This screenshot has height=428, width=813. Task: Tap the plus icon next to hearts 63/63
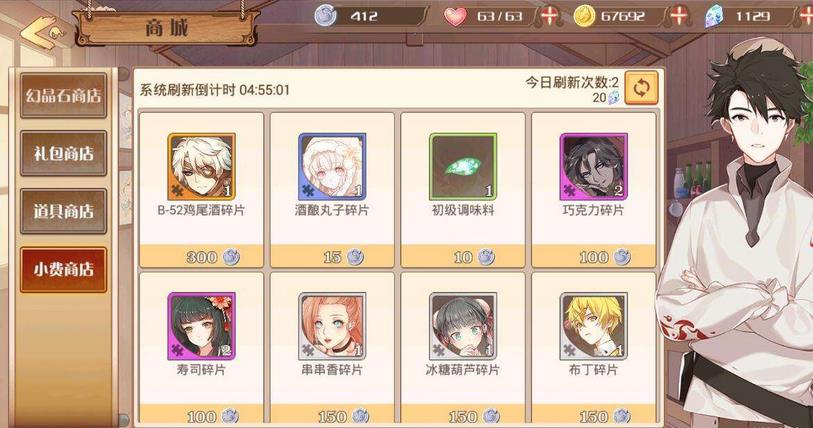[x=550, y=16]
